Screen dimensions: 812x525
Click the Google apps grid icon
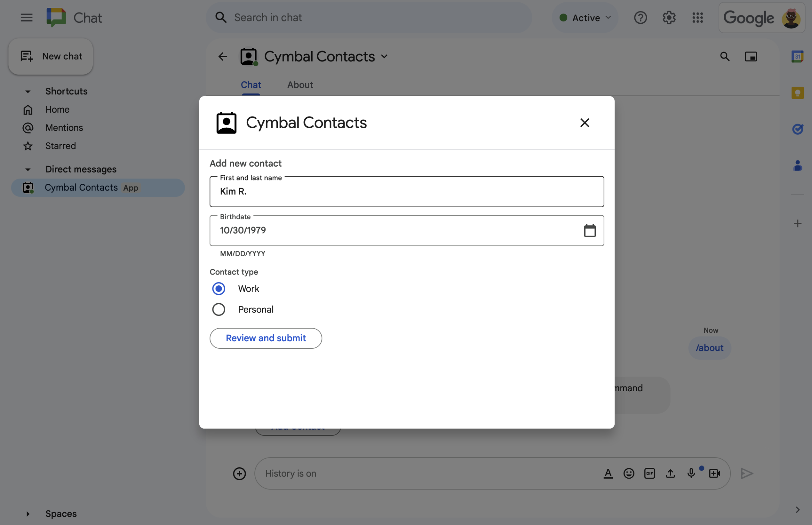pyautogui.click(x=697, y=17)
